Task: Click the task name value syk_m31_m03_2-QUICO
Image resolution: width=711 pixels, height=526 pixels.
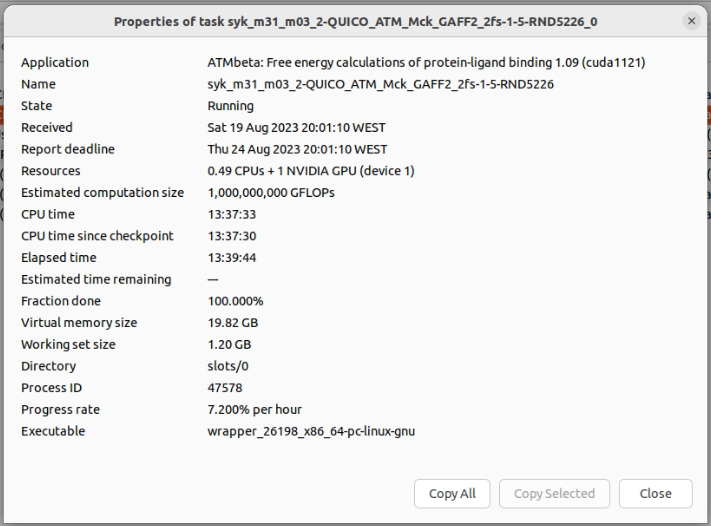Action: click(x=380, y=84)
